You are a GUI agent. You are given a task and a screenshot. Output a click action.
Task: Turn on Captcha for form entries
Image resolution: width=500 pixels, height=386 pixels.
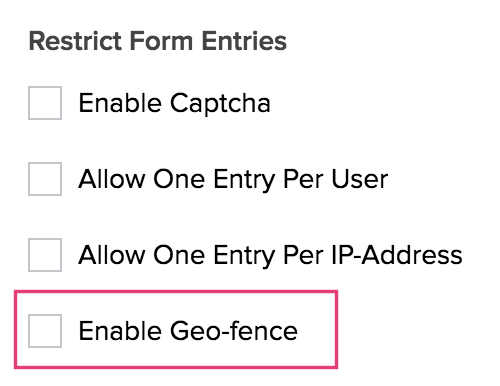click(45, 103)
